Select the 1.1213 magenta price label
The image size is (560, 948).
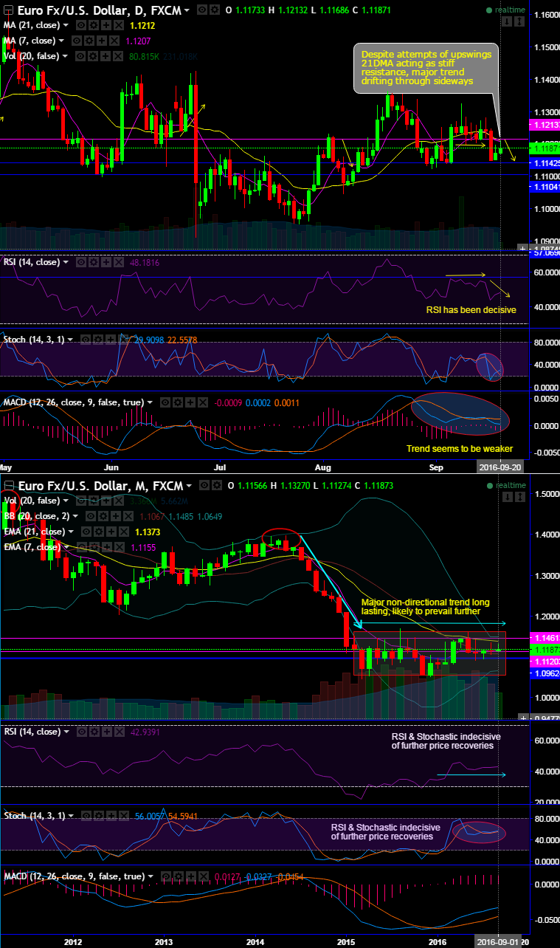545,126
